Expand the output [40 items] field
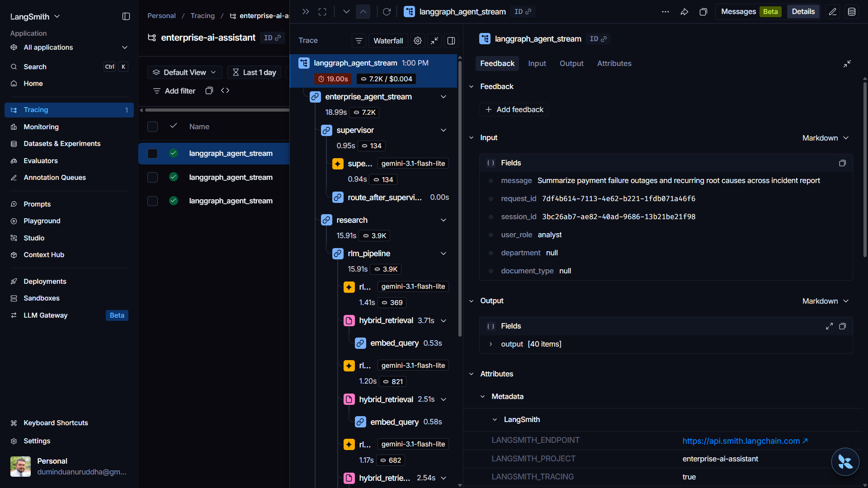 click(491, 344)
